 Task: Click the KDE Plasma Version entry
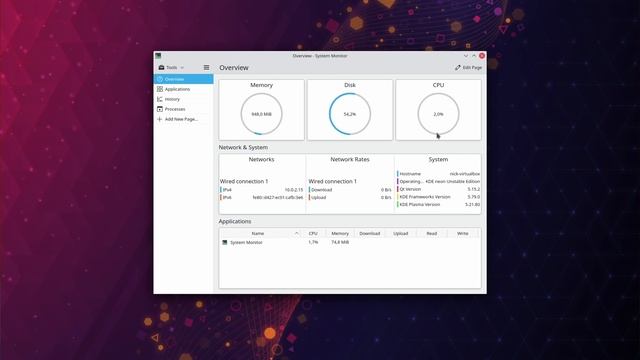[439, 204]
